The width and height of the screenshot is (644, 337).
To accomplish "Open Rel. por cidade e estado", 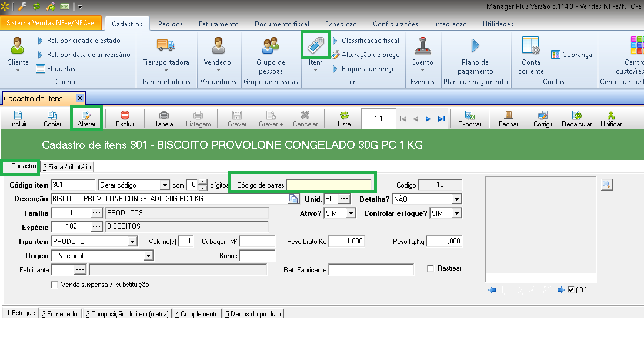I will tap(83, 41).
